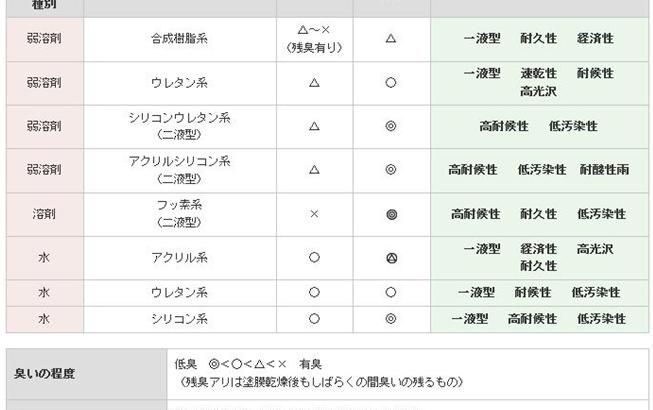Click the 水 cell in アクリル系 row

click(44, 258)
